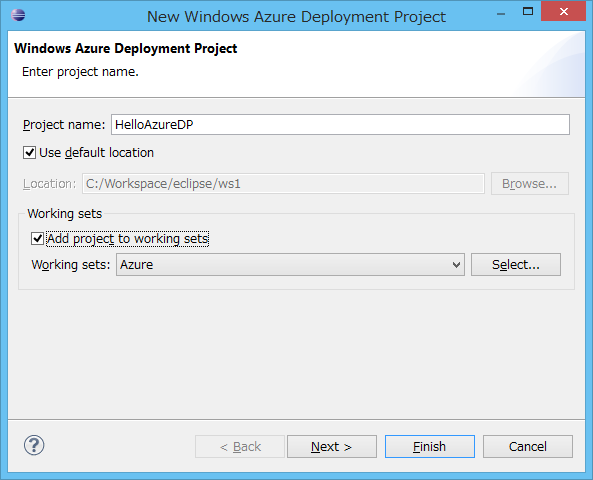
Task: Toggle Add project to working sets checkbox
Action: coord(37,239)
